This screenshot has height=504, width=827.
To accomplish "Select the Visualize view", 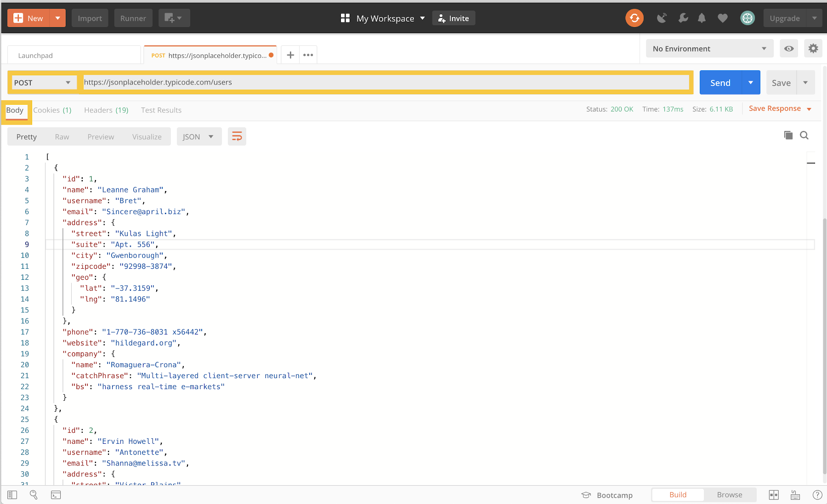I will pyautogui.click(x=147, y=137).
